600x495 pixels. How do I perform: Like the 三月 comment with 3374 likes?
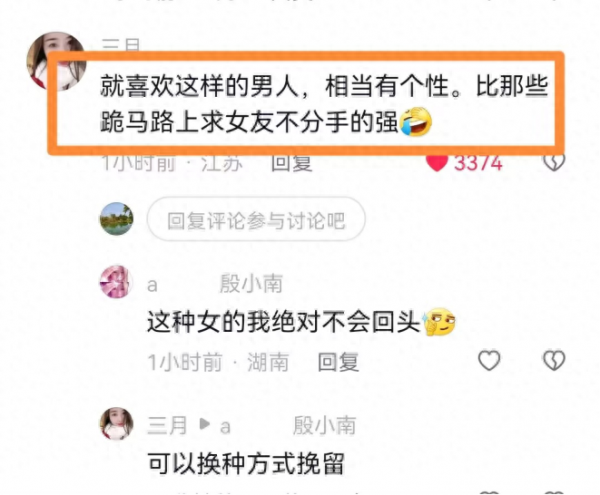[437, 163]
